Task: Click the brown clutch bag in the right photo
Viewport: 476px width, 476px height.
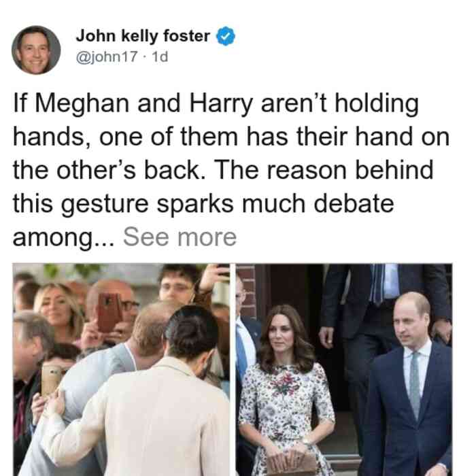Action: [x=292, y=463]
